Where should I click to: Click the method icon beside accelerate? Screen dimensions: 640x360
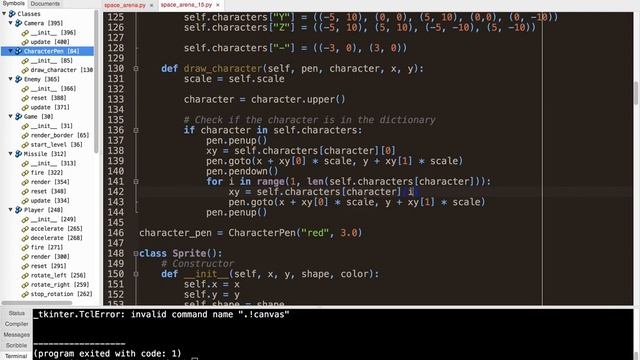25,229
